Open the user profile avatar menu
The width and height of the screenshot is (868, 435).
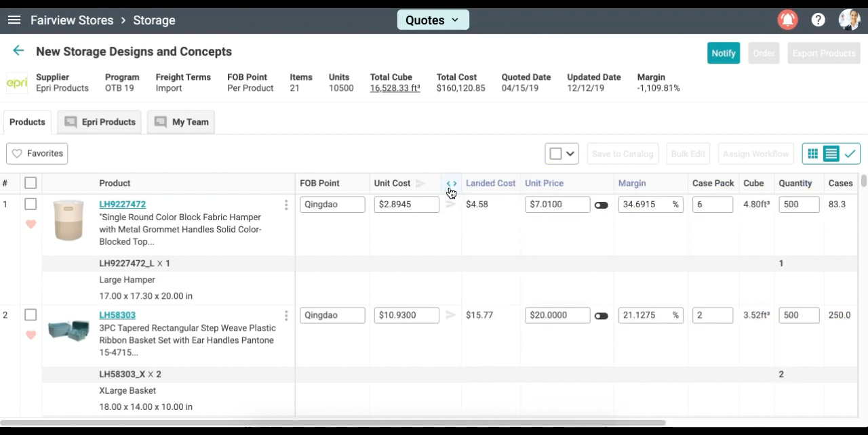coord(849,20)
